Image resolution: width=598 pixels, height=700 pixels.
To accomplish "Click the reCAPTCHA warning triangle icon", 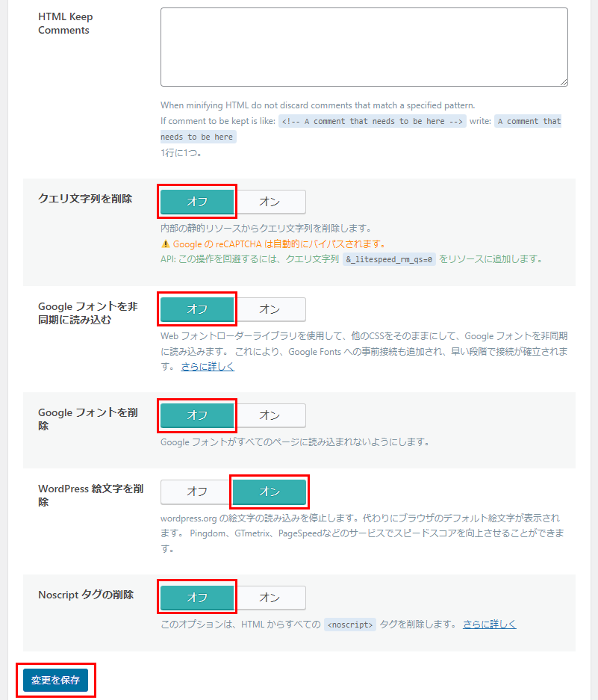I will 166,244.
